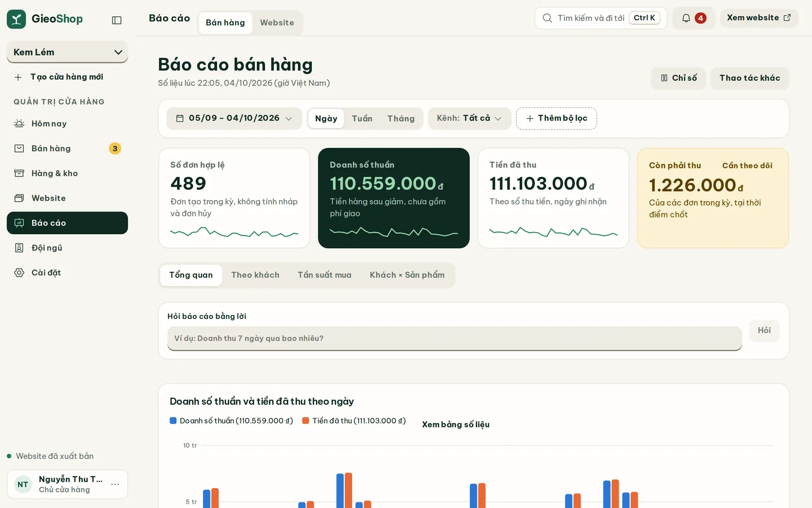Expand the 05/09 – 04/10/2026 date picker
Viewport: 812px width, 508px height.
pos(234,118)
